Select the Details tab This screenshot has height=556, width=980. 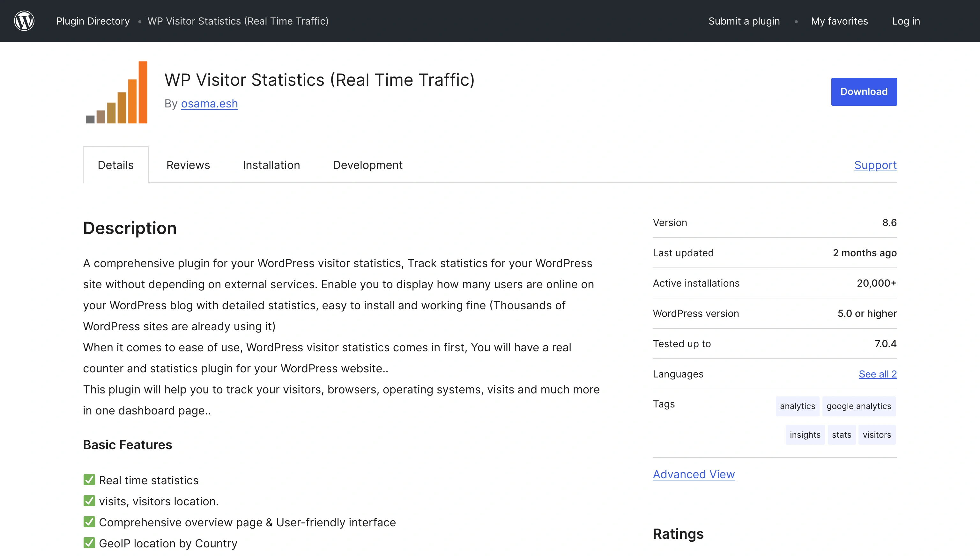point(116,165)
